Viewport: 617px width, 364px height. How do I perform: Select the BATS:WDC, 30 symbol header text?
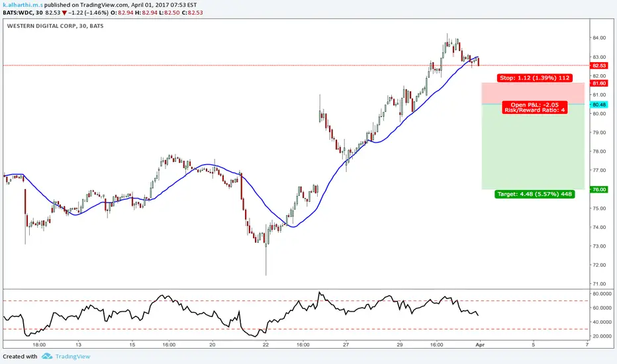[x=23, y=13]
